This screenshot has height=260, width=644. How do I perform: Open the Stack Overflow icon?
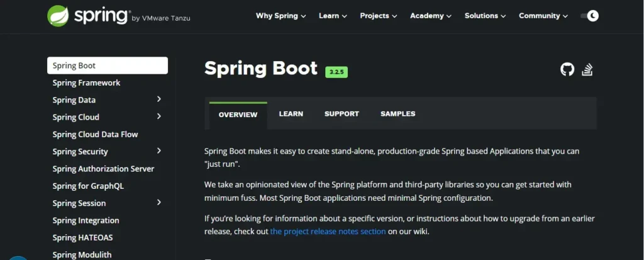tap(587, 69)
